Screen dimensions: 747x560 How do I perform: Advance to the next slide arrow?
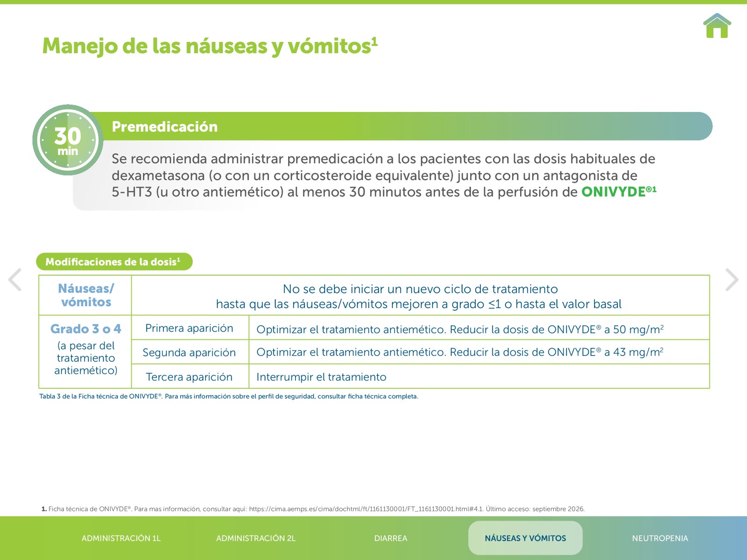pyautogui.click(x=732, y=280)
